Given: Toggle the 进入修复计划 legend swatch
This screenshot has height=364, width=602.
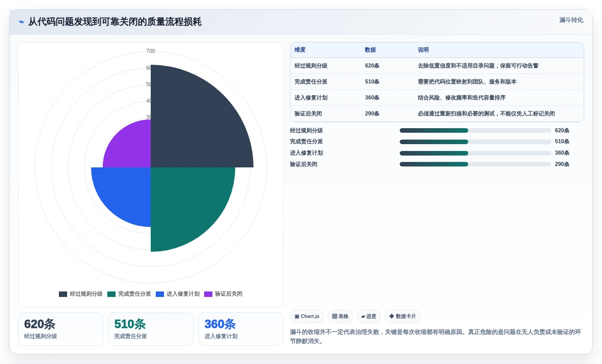Looking at the screenshot, I should coord(160,294).
